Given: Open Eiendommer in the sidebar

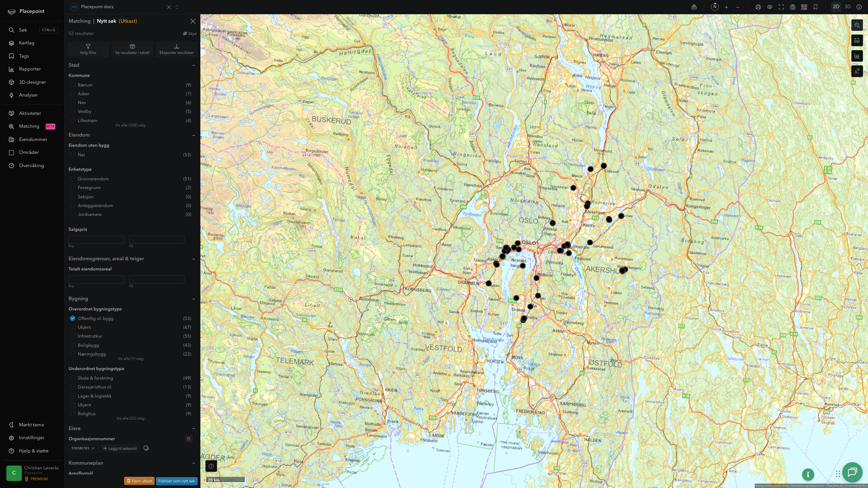Looking at the screenshot, I should (x=33, y=139).
